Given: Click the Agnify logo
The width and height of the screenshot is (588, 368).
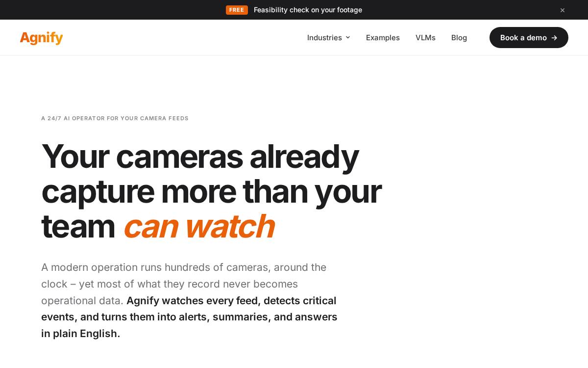Looking at the screenshot, I should [41, 38].
